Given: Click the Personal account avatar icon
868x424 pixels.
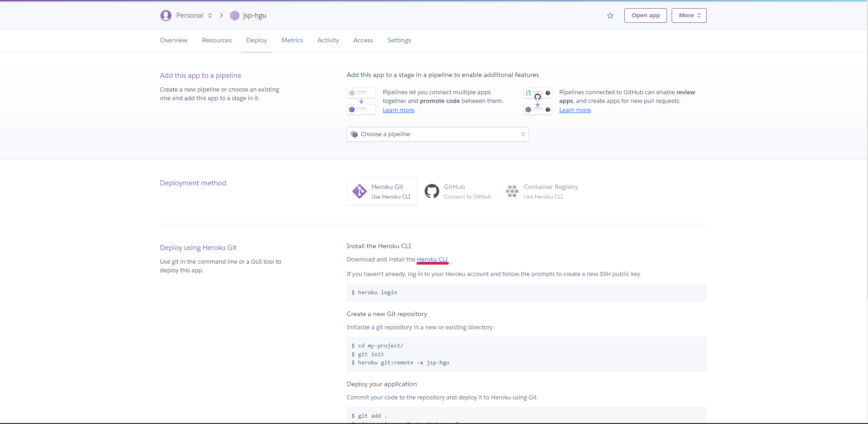Looking at the screenshot, I should [x=166, y=15].
